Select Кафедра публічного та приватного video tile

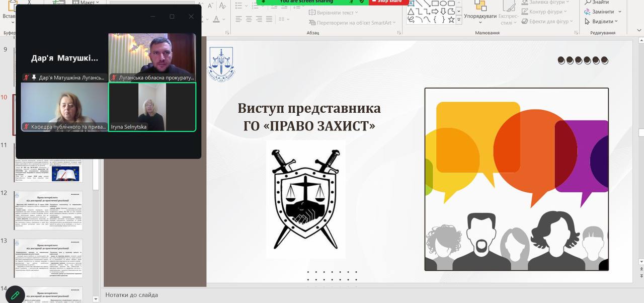tap(64, 107)
